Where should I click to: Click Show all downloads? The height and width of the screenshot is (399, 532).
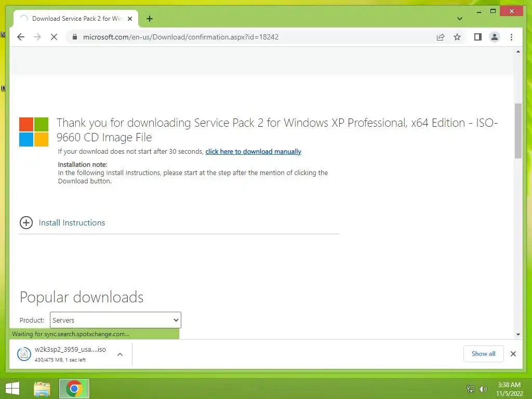click(x=484, y=353)
